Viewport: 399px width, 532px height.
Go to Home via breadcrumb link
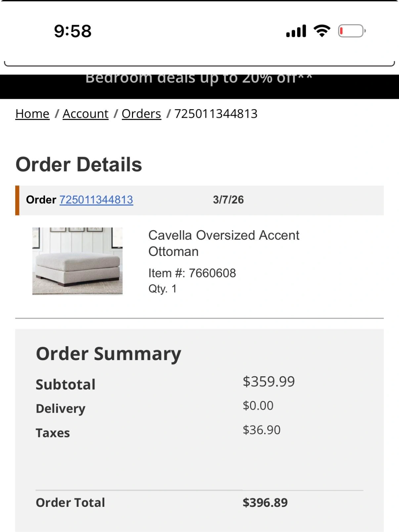click(32, 114)
